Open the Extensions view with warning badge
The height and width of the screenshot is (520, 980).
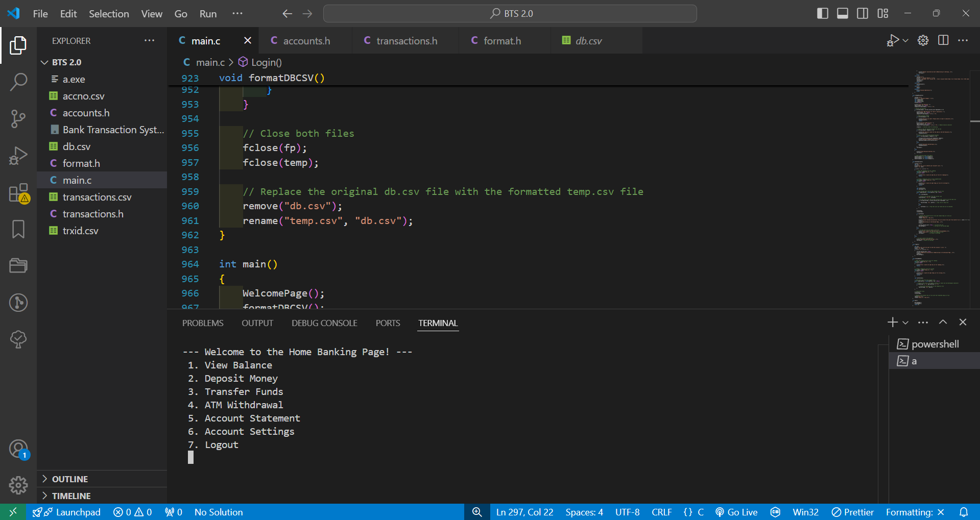click(x=18, y=193)
